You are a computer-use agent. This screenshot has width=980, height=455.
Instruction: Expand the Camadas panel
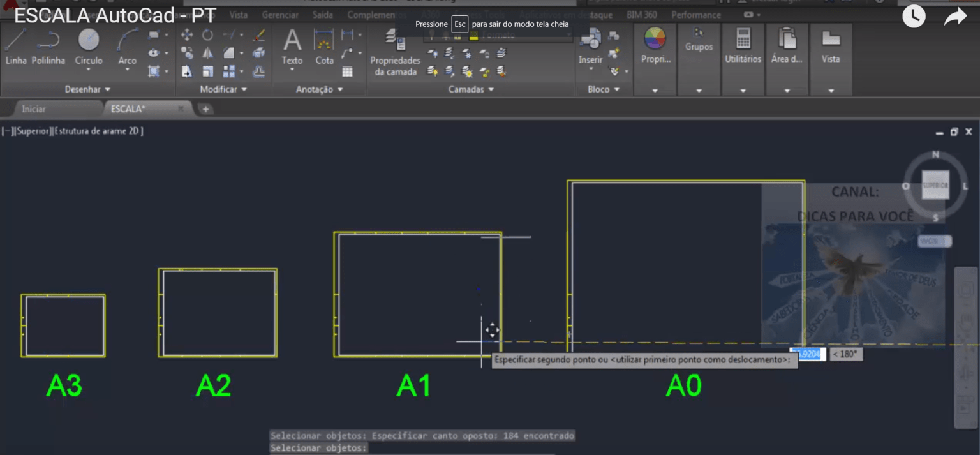point(471,89)
